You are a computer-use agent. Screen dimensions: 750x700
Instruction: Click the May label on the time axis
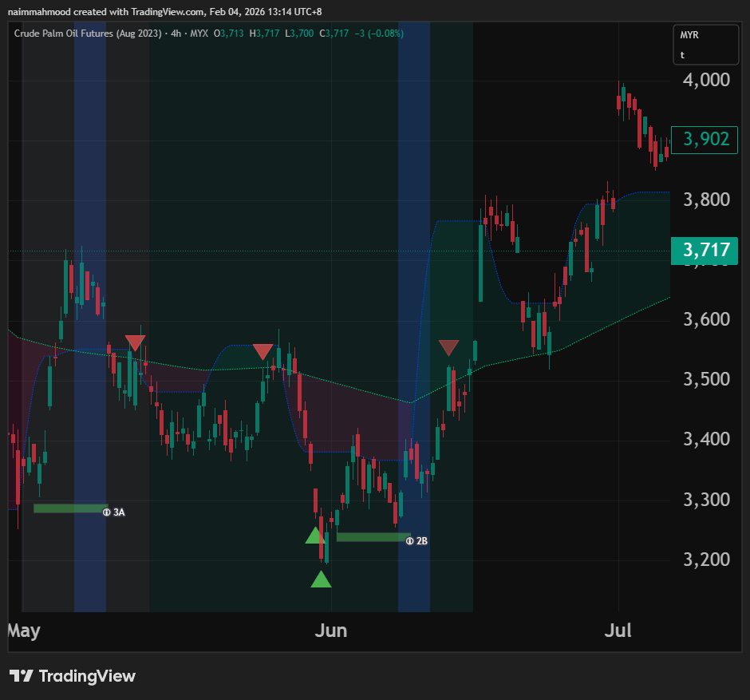pos(24,631)
